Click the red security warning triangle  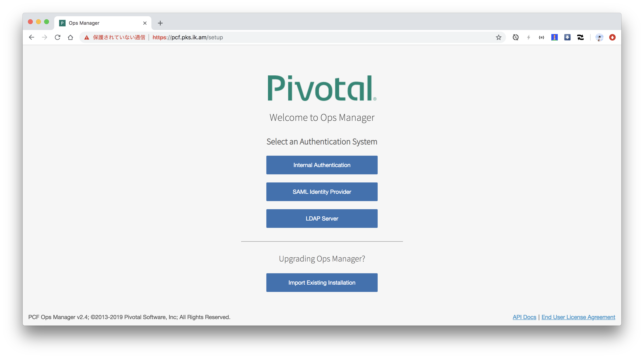[x=87, y=38]
